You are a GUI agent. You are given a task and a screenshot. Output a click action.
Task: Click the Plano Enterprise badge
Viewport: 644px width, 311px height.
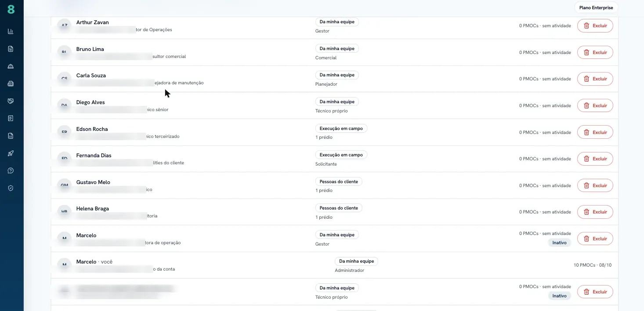(596, 7)
